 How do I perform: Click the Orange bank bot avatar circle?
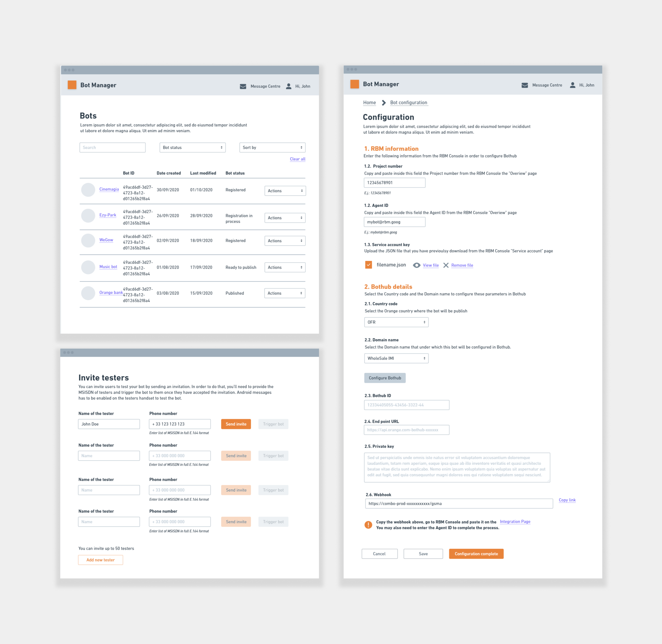pos(88,293)
